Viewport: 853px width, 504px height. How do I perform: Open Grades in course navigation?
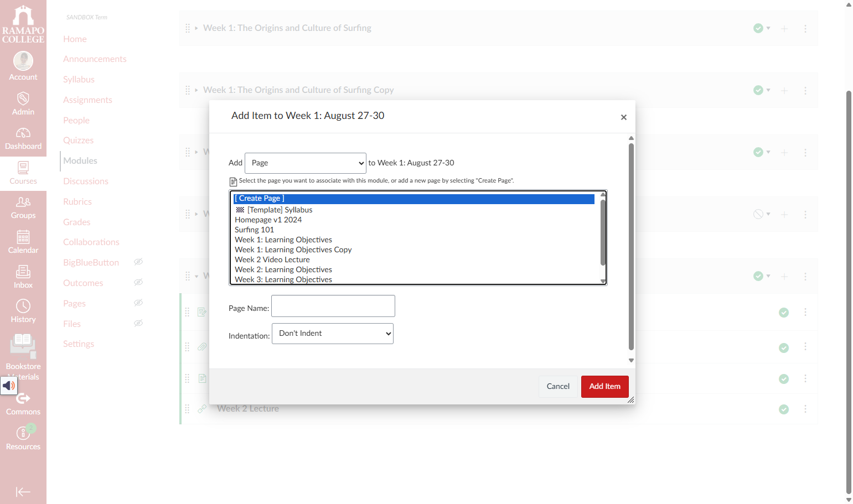[76, 222]
